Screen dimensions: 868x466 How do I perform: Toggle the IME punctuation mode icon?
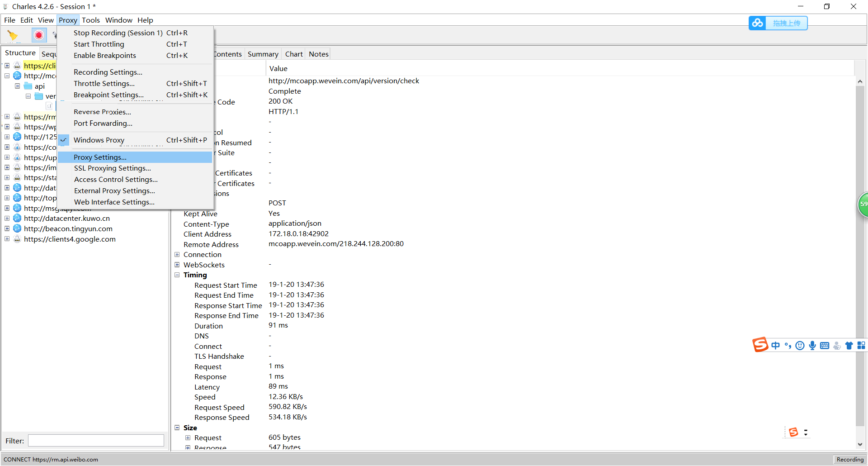[x=788, y=346]
